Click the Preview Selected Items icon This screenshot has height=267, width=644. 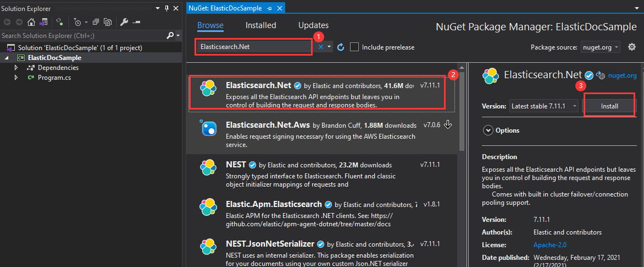point(136,22)
